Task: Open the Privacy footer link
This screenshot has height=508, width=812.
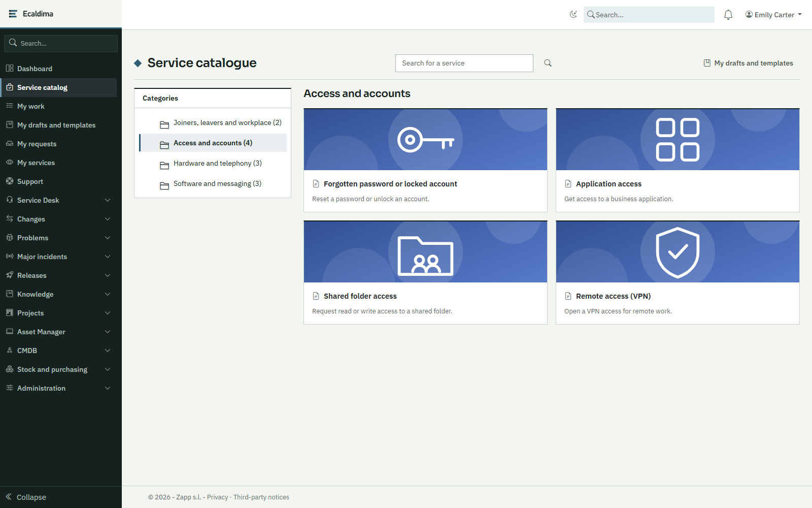Action: coord(217,497)
